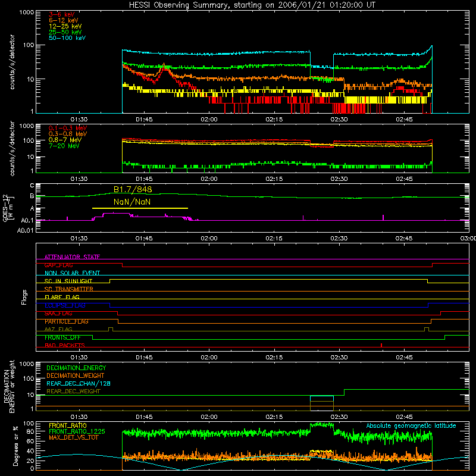Click the FRONTS_OFF flag label
The image size is (476, 476).
(x=62, y=337)
